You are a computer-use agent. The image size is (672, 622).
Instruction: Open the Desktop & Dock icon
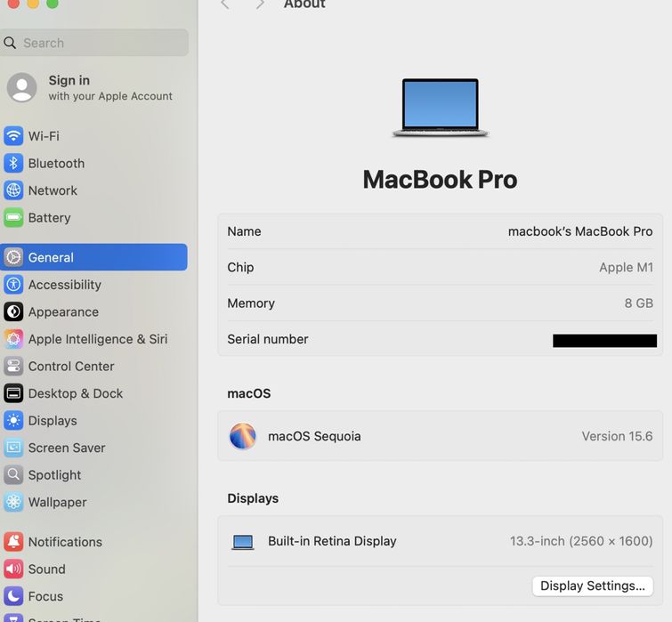13,393
